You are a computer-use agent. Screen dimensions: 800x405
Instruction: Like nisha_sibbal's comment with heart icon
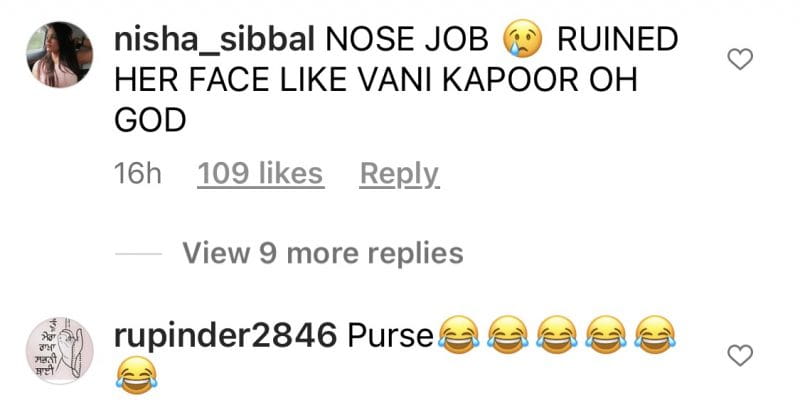(x=739, y=59)
